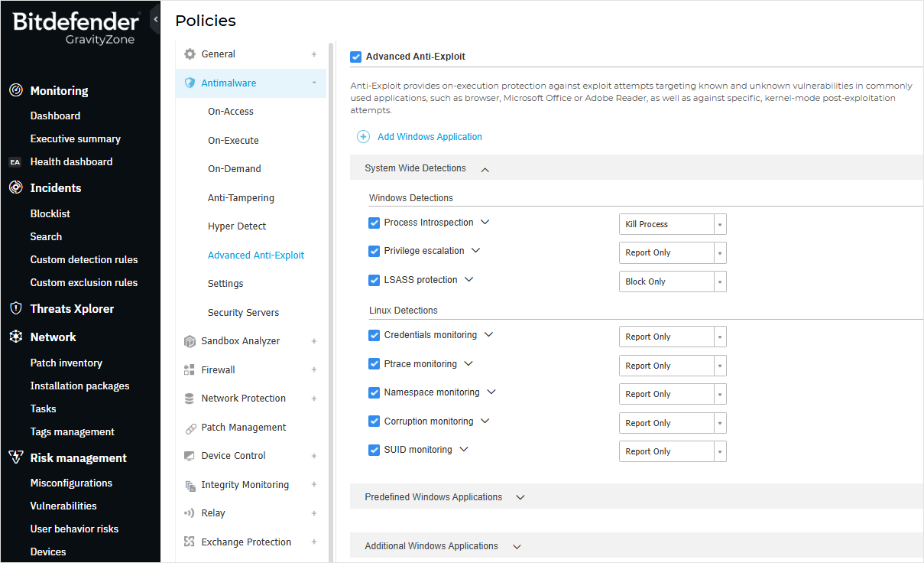Image resolution: width=924 pixels, height=563 pixels.
Task: Click the Device Control icon
Action: (x=190, y=456)
